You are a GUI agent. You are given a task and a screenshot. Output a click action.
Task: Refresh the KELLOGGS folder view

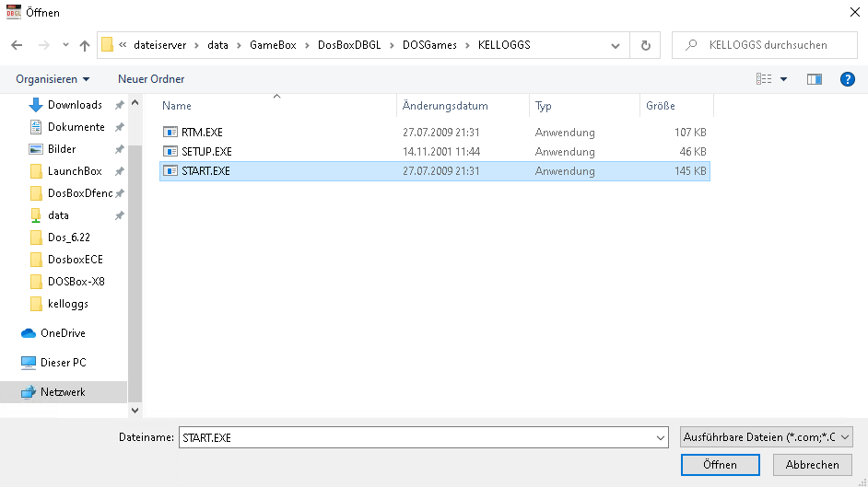click(645, 45)
